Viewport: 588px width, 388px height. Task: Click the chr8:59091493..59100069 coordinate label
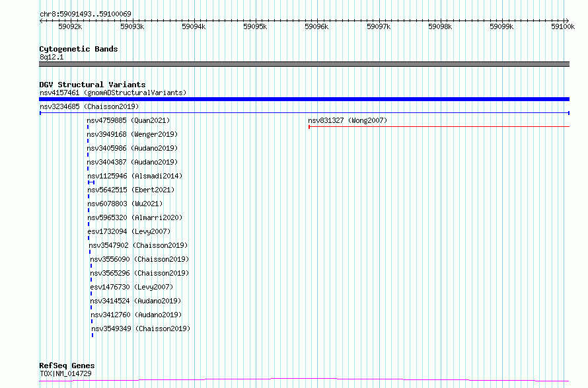coord(85,14)
